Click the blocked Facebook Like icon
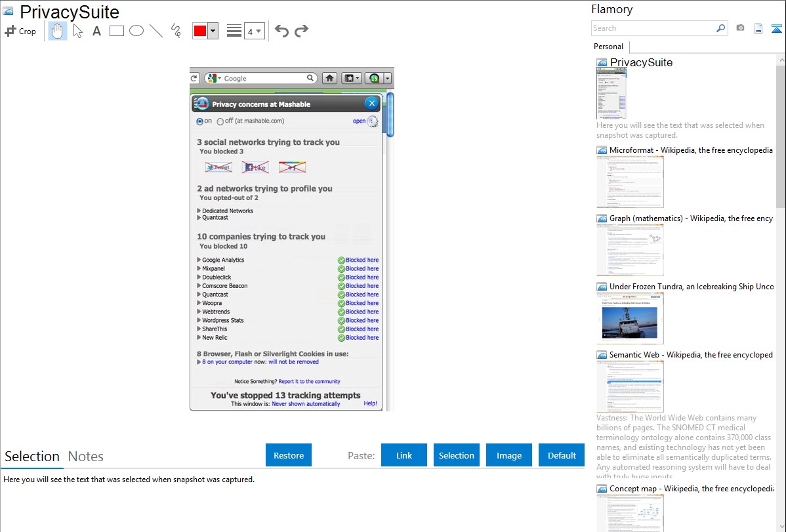 click(255, 167)
